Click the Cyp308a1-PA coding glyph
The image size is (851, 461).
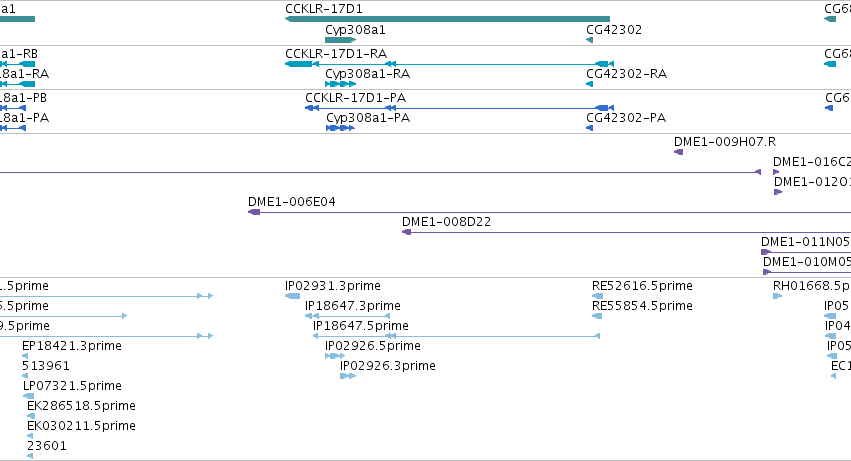[x=339, y=128]
